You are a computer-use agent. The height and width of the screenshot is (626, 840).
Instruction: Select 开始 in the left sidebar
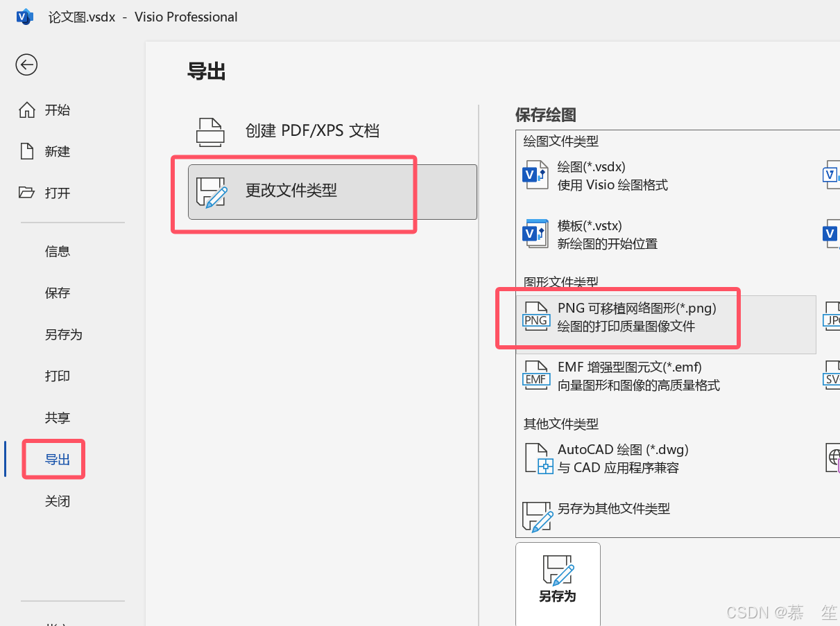pyautogui.click(x=58, y=110)
